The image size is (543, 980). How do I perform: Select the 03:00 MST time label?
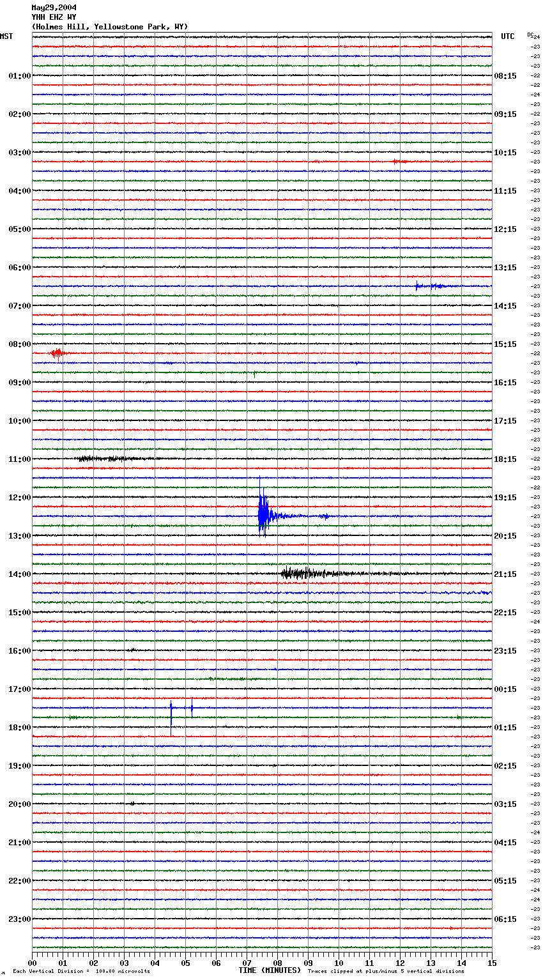[20, 153]
